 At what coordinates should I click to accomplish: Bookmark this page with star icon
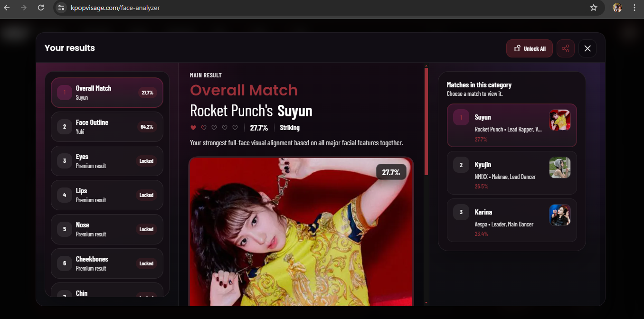(593, 8)
